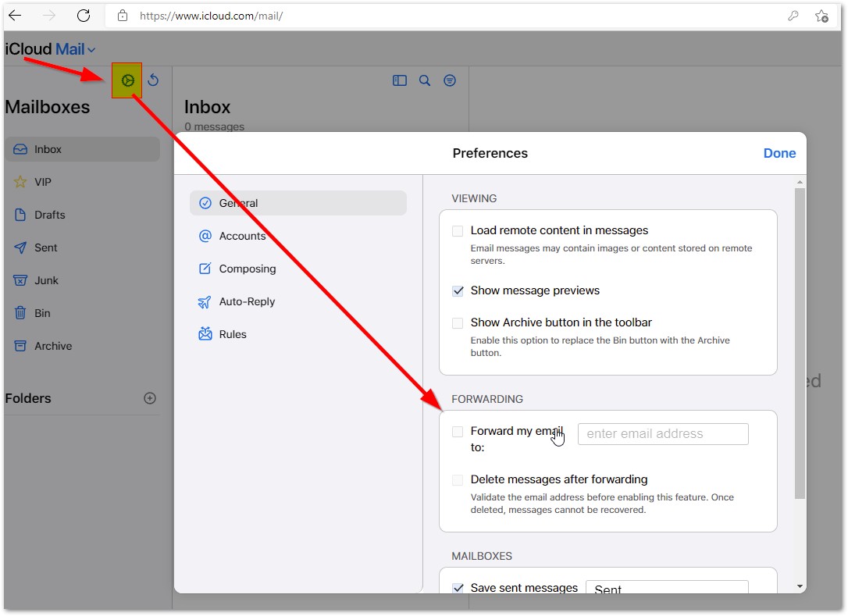Switch to the Accounts preferences tab
Viewport: 848px width, 616px height.
pos(242,236)
